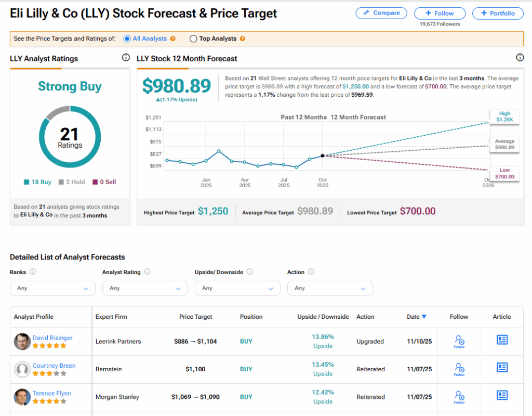Screen dimensions: 532x416
Task: Open the Analyst Rating dropdown
Action: [x=145, y=288]
